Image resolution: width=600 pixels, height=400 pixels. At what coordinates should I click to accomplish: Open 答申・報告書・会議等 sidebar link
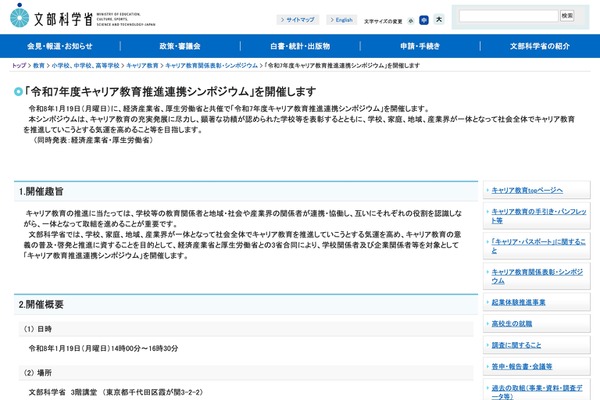pyautogui.click(x=522, y=367)
